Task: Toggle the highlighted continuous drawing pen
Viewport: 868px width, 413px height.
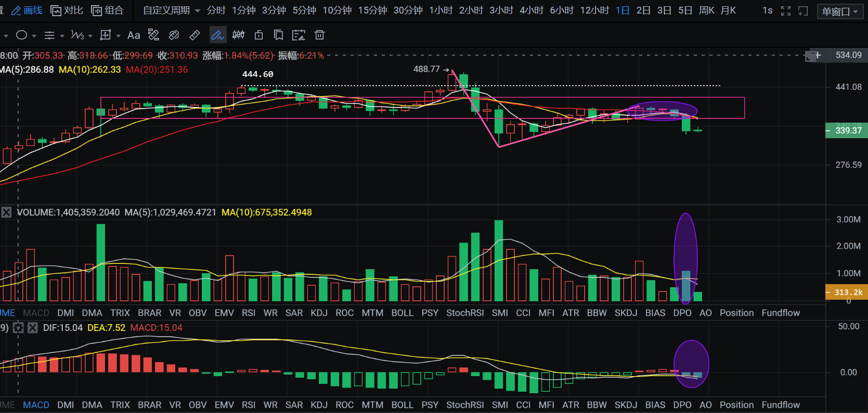Action: click(x=217, y=35)
